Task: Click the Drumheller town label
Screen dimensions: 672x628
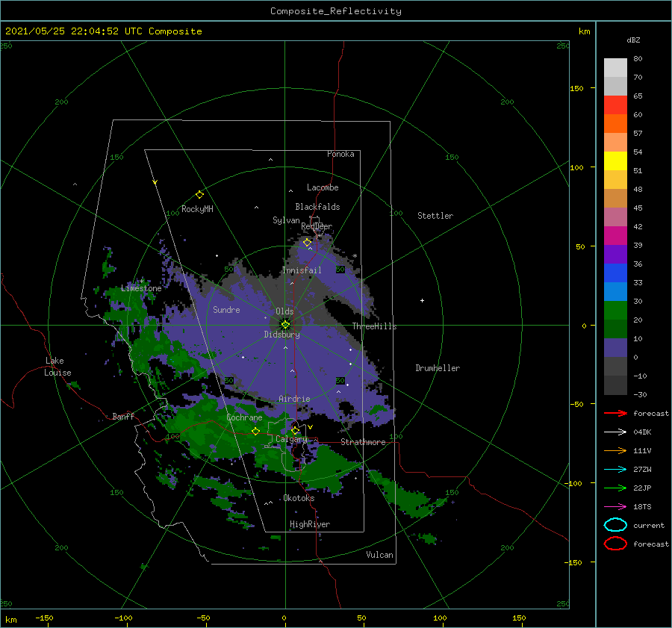Action: click(x=438, y=368)
